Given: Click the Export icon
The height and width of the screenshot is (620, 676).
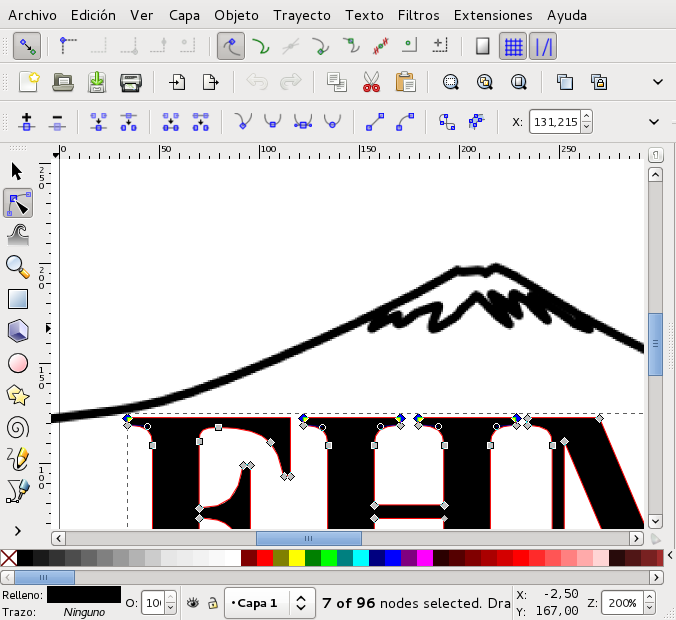Looking at the screenshot, I should pyautogui.click(x=211, y=82).
